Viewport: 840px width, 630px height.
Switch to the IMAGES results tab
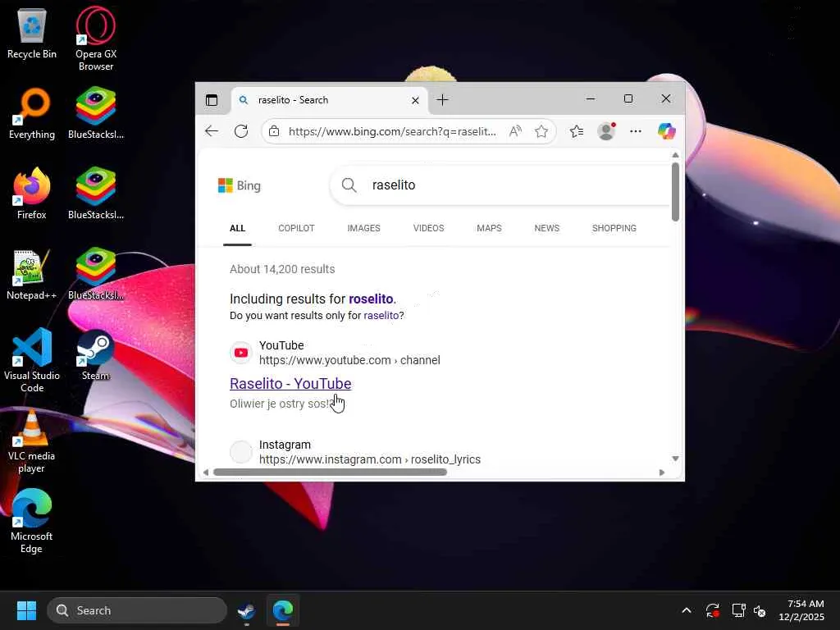[x=363, y=228]
